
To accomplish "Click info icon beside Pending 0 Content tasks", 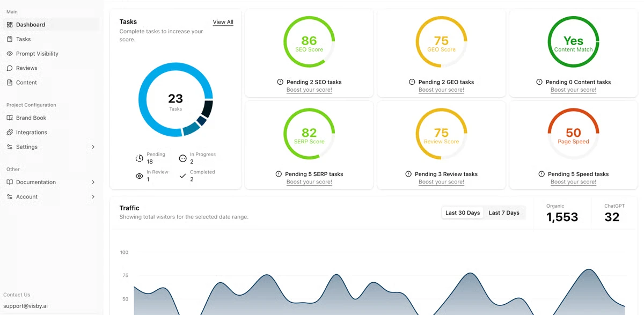I will point(539,82).
